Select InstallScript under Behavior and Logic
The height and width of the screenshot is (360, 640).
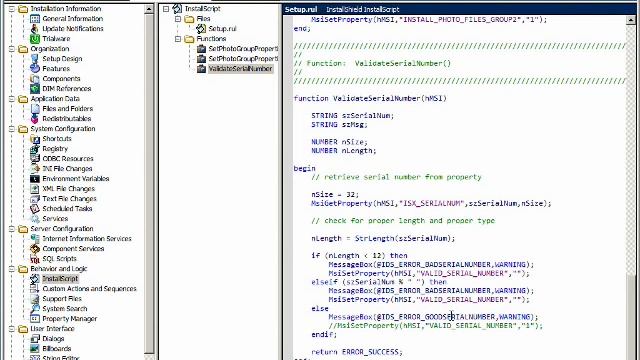coord(60,279)
